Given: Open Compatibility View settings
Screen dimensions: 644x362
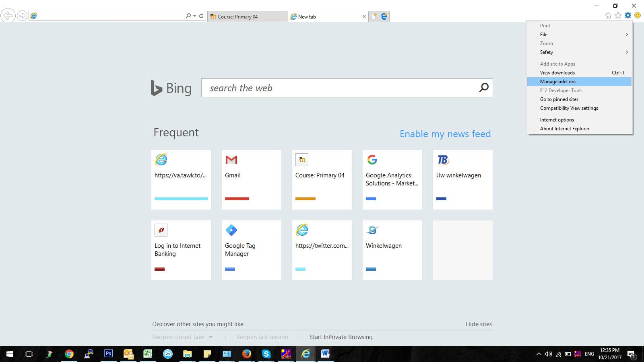Looking at the screenshot, I should (579, 108).
